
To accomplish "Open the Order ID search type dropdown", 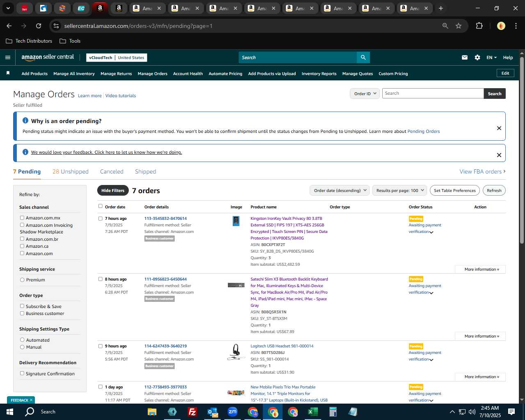I will click(365, 94).
